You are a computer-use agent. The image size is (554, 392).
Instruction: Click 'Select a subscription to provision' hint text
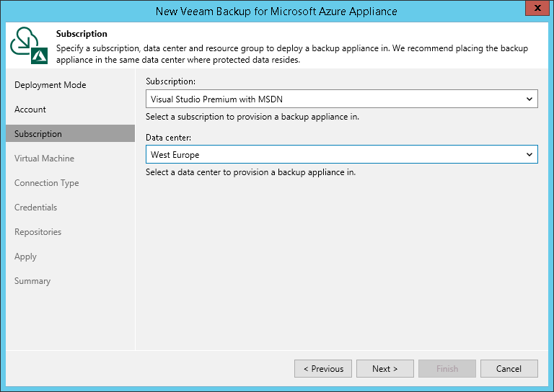[x=252, y=117]
